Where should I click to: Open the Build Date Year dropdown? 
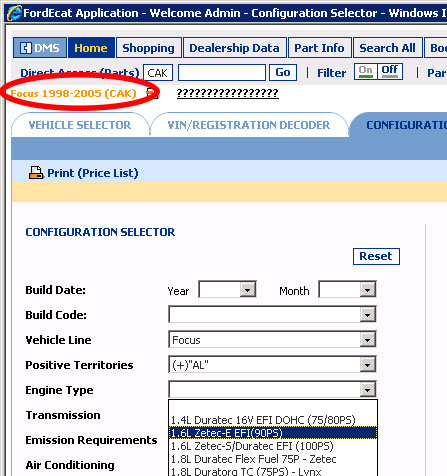tap(247, 289)
